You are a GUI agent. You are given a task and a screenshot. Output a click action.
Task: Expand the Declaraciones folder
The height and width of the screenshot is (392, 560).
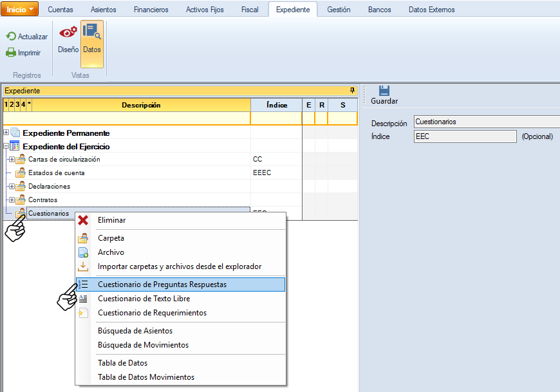click(12, 187)
